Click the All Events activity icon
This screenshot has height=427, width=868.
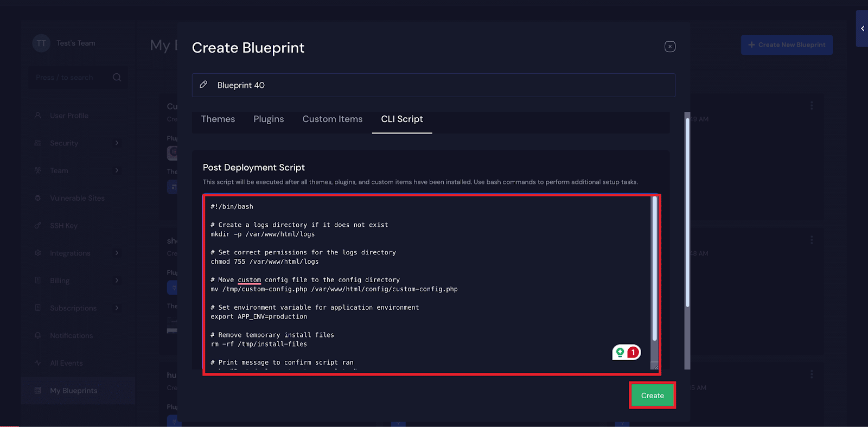click(38, 363)
